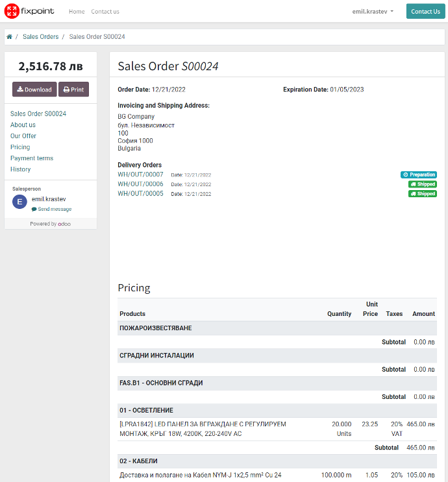Click the home icon in breadcrumb

pos(9,37)
